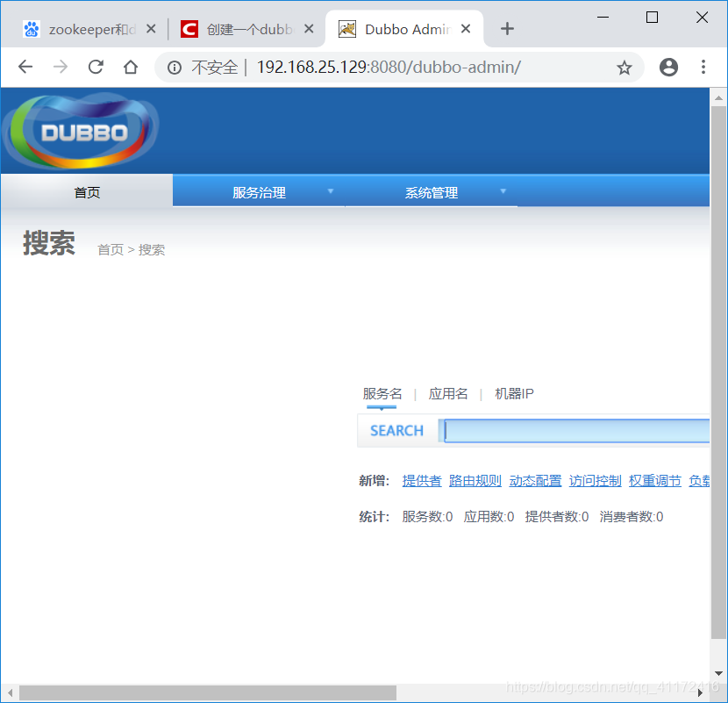Viewport: 728px width, 703px height.
Task: Click the SEARCH button
Action: pos(396,430)
